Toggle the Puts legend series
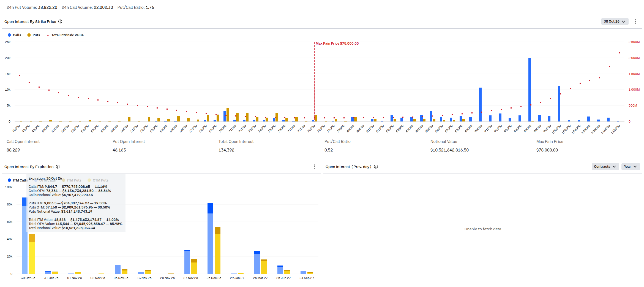Screen dimensions: 644x287 pos(34,35)
